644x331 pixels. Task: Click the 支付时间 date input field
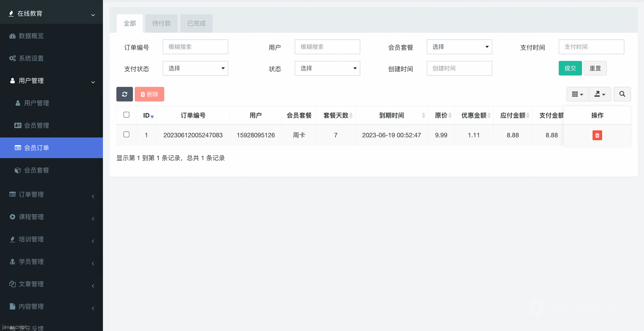[591, 47]
